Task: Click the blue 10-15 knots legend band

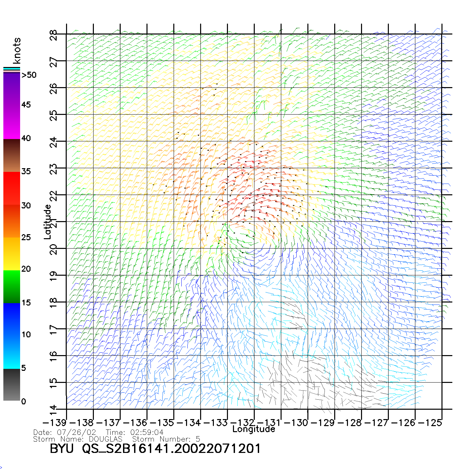Action: pos(11,319)
